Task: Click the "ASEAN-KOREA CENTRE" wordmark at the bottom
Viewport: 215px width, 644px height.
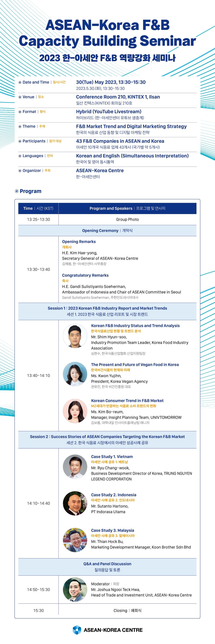Action: pos(113,630)
